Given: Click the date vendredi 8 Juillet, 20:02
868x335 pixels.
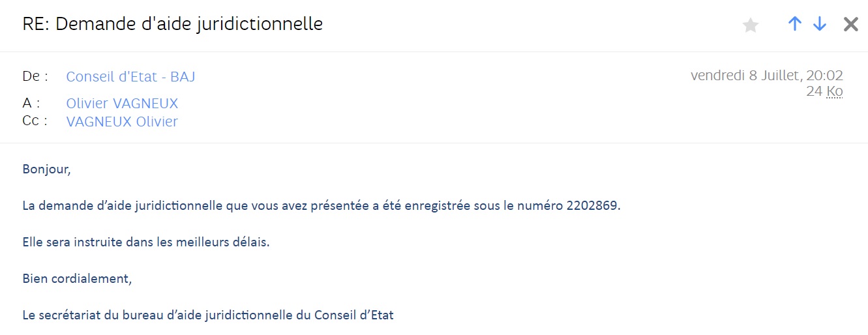Looking at the screenshot, I should (766, 76).
